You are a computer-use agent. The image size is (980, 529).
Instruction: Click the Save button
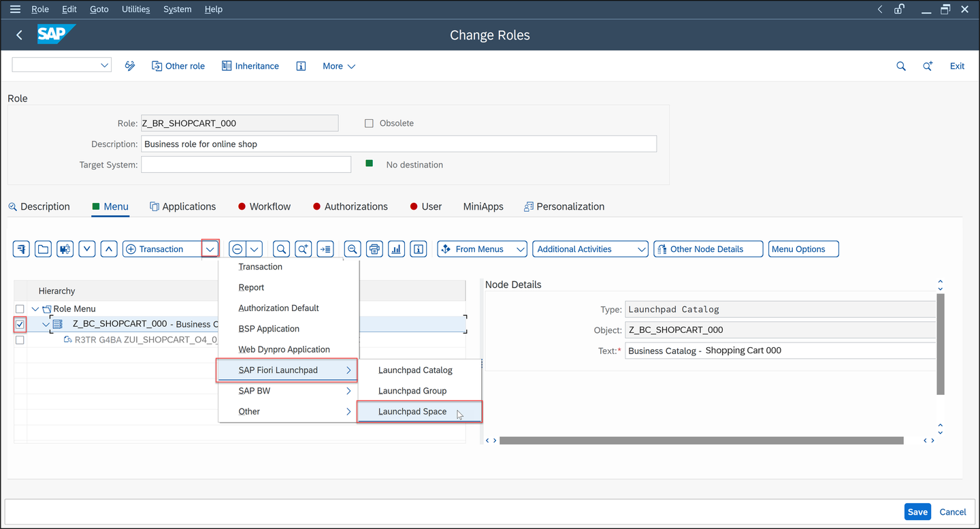pos(917,512)
